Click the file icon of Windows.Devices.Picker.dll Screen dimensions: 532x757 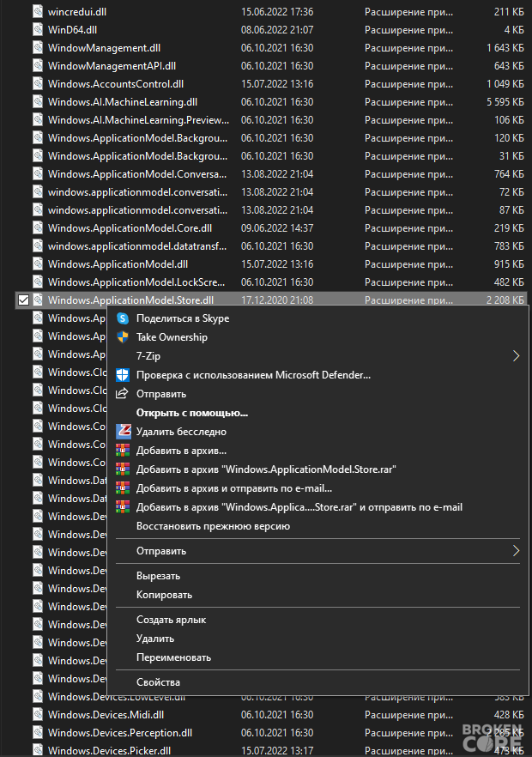pos(38,750)
